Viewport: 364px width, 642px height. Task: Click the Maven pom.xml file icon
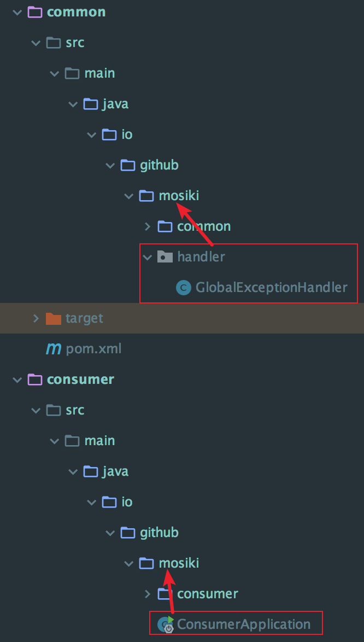tap(53, 349)
